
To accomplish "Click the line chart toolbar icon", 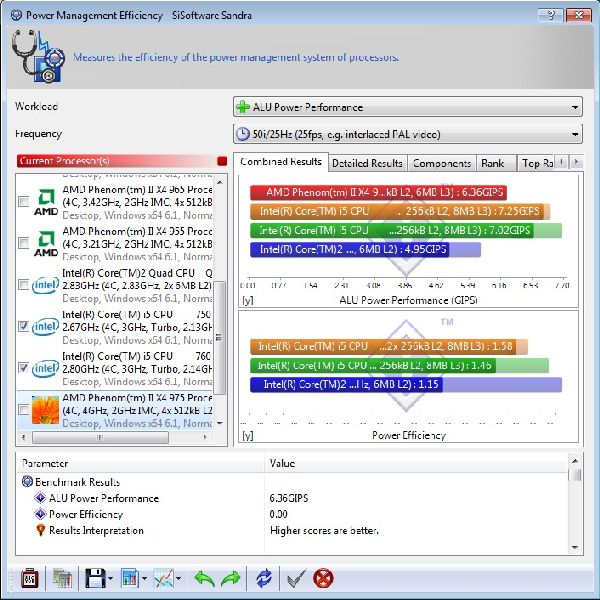I will click(163, 578).
